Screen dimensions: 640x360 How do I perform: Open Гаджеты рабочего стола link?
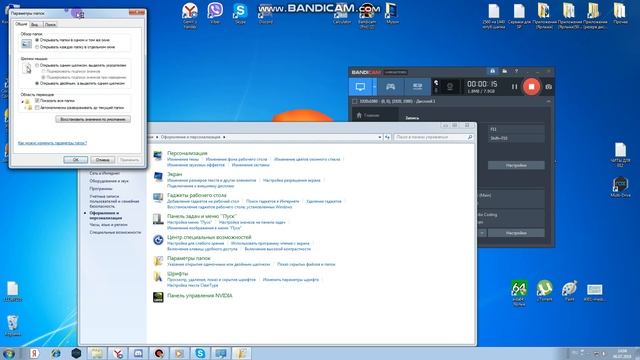tap(196, 195)
